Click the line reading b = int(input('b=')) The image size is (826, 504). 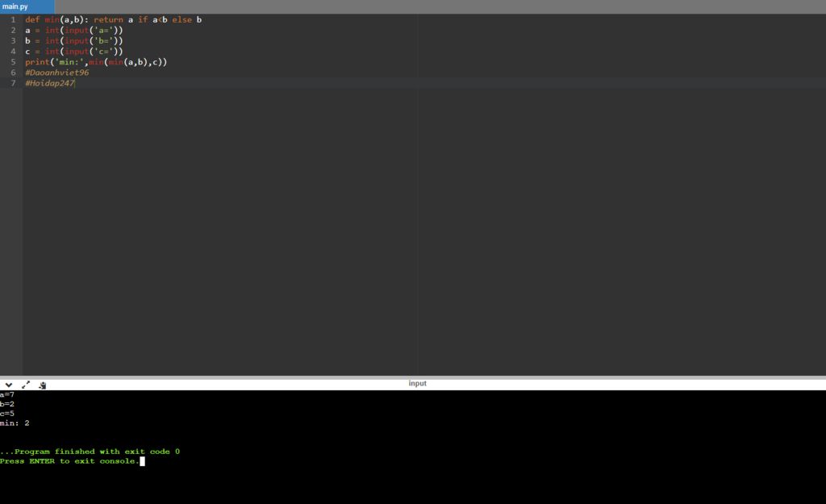(x=73, y=40)
